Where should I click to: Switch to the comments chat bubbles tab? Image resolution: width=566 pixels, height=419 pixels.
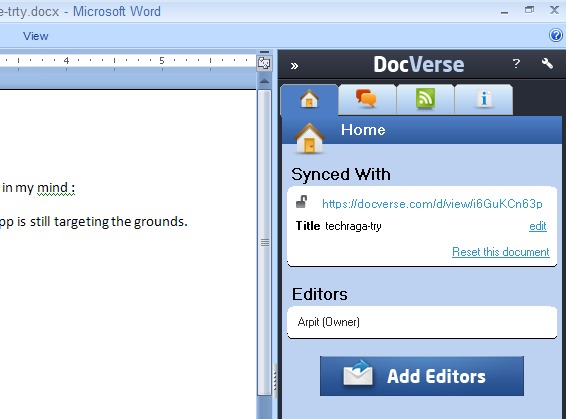[366, 99]
